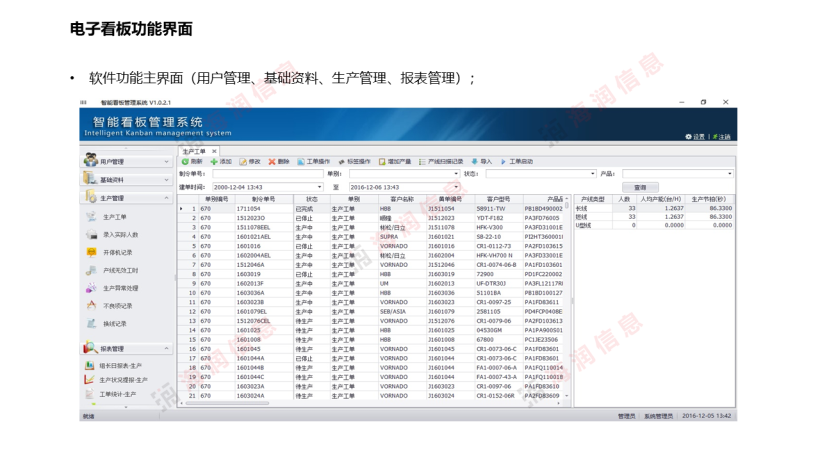Click the 产线类型 column header

[593, 199]
